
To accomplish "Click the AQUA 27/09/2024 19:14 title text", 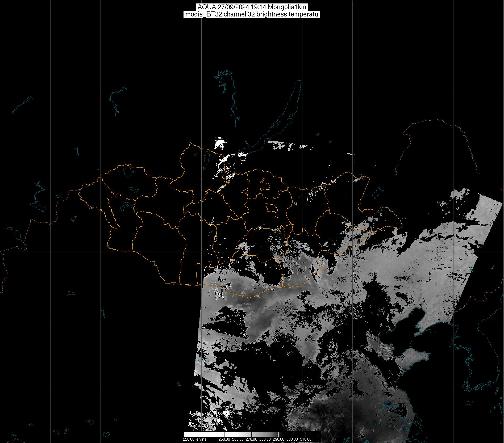I will 252,7.
